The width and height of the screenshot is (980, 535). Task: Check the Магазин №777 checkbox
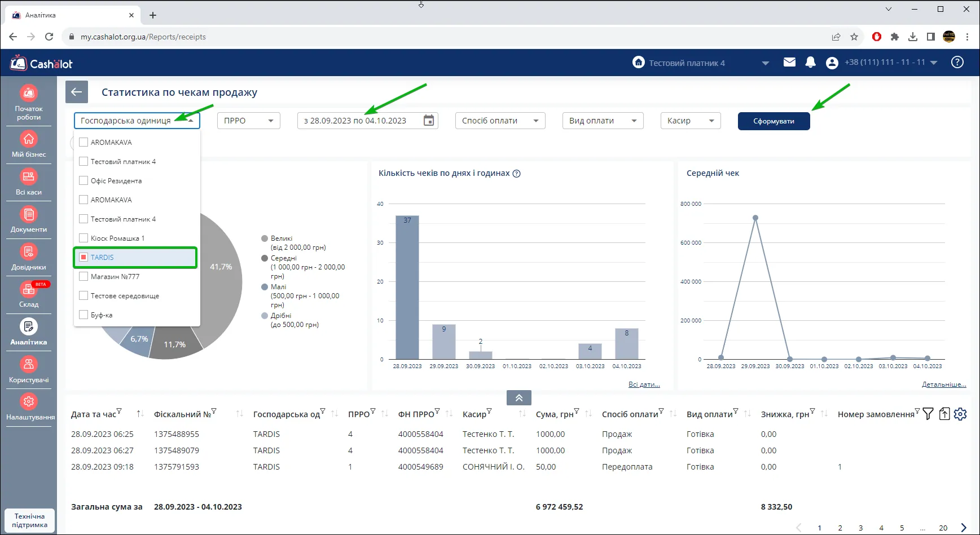coord(84,276)
